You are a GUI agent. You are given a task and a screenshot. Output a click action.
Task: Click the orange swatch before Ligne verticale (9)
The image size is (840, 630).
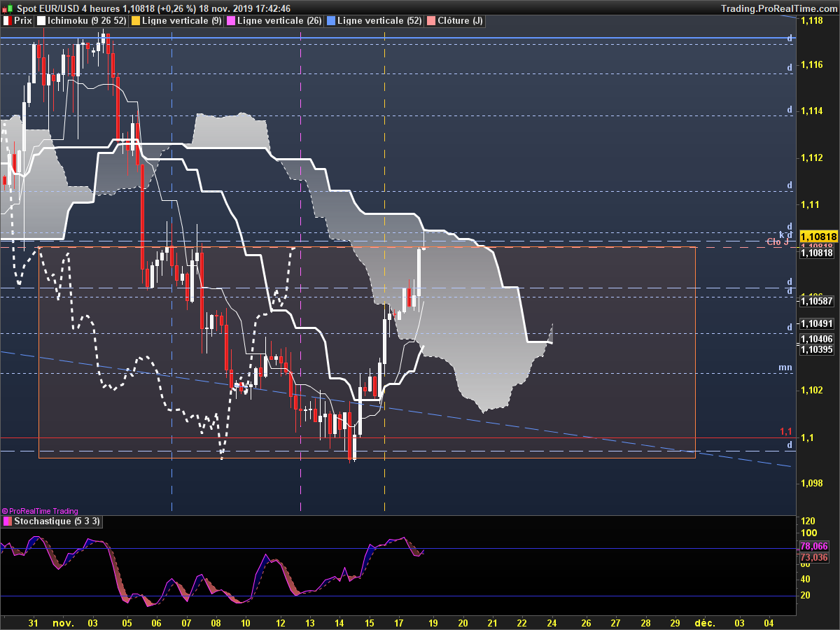point(135,21)
